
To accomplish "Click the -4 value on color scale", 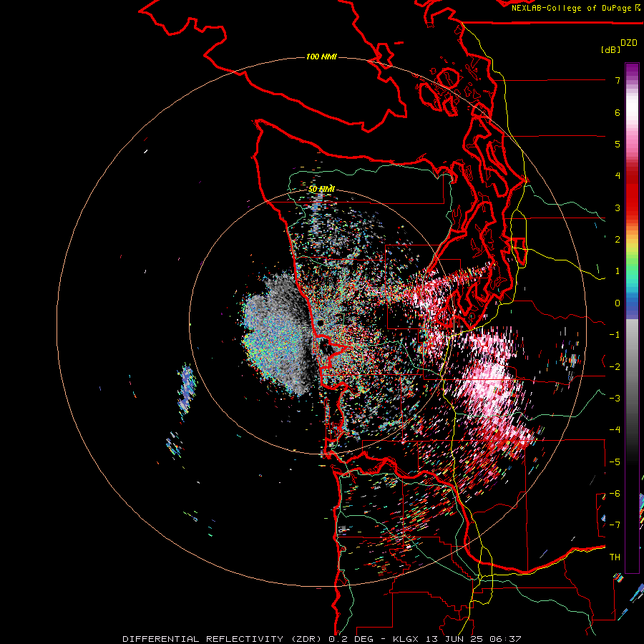I will tap(615, 430).
